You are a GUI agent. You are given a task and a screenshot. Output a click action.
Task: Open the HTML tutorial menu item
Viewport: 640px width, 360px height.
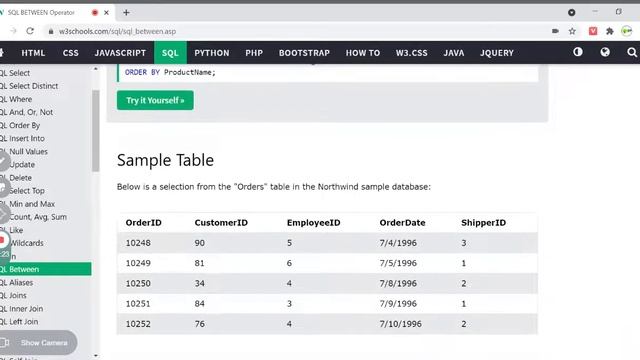[x=33, y=53]
